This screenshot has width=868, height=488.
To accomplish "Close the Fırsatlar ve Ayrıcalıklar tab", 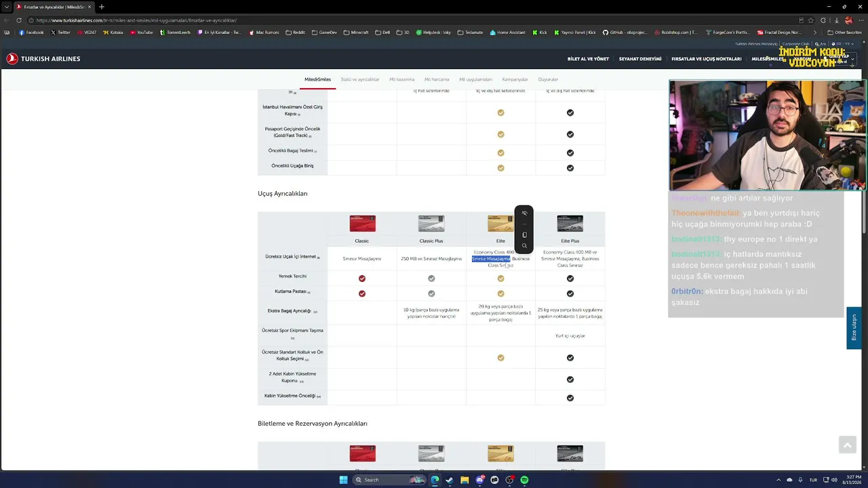I will (90, 7).
